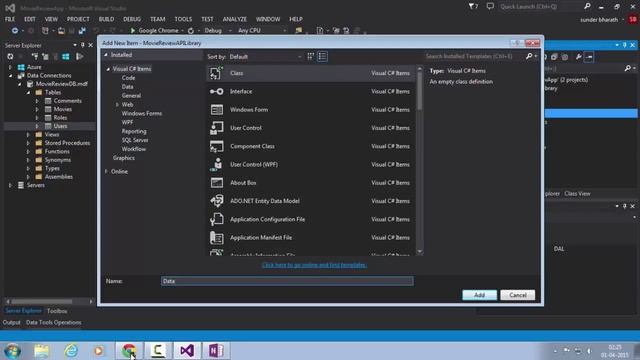Viewport: 640px width, 360px height.
Task: Click the browser refresh toolbar icon
Action: point(191,31)
